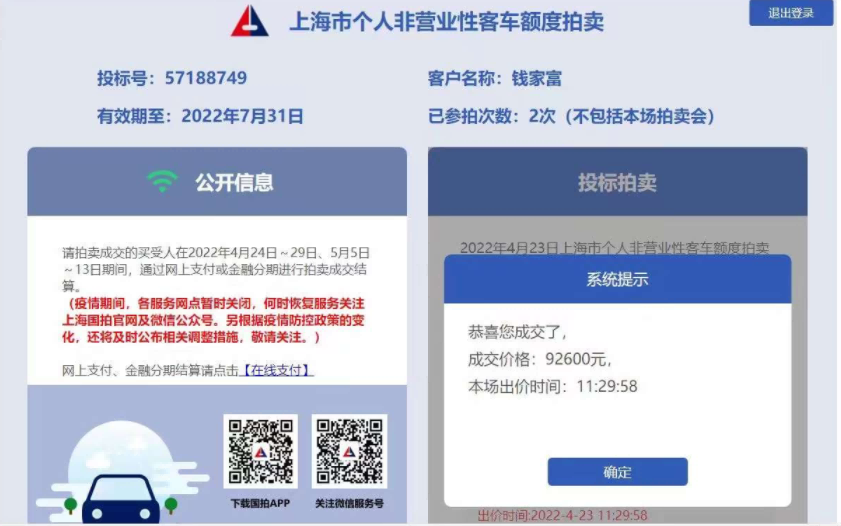Click the 已参拍次数 2次 text
Image resolution: width=841 pixels, height=526 pixels.
[572, 116]
